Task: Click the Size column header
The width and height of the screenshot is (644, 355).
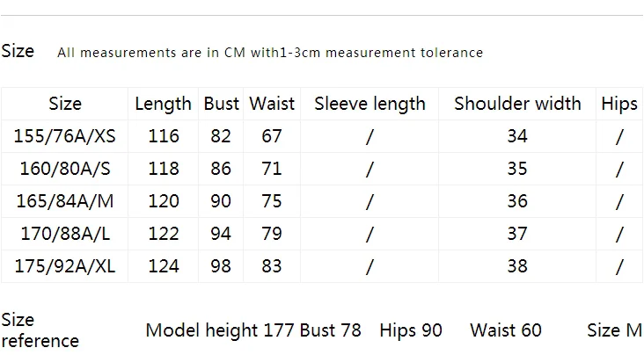Action: click(65, 104)
